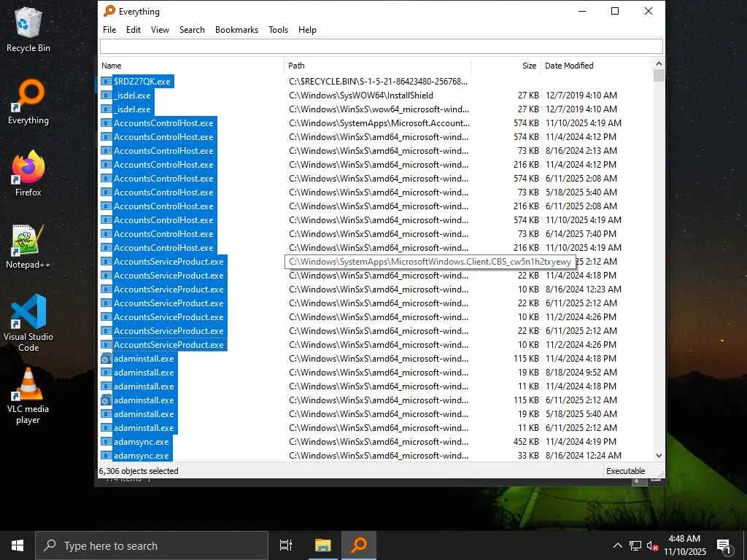The width and height of the screenshot is (747, 560).
Task: Select AccountsControlHost.exe dated 8/16/2024 2:13 AM
Action: pyautogui.click(x=163, y=150)
